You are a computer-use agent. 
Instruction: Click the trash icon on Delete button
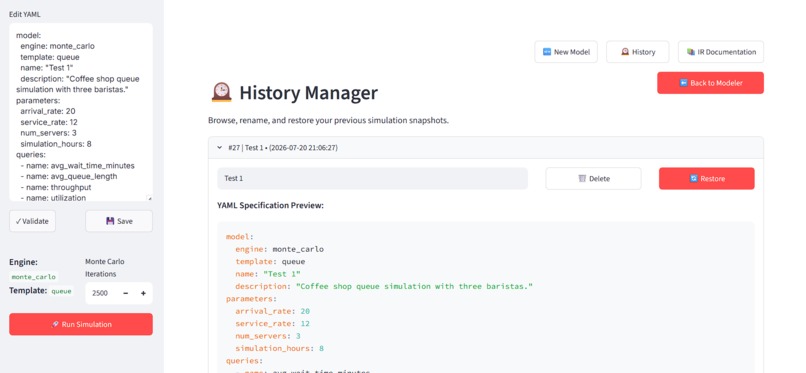click(x=582, y=178)
